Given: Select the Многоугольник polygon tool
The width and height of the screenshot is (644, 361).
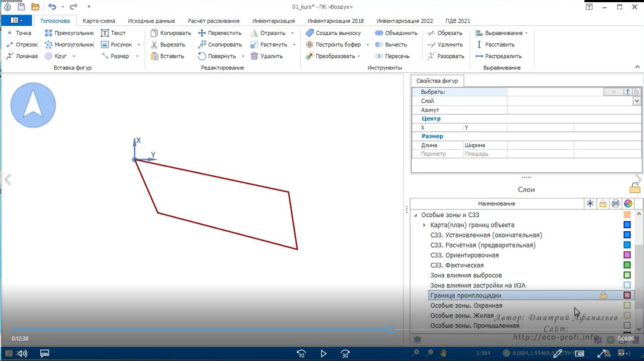Looking at the screenshot, I should 69,45.
